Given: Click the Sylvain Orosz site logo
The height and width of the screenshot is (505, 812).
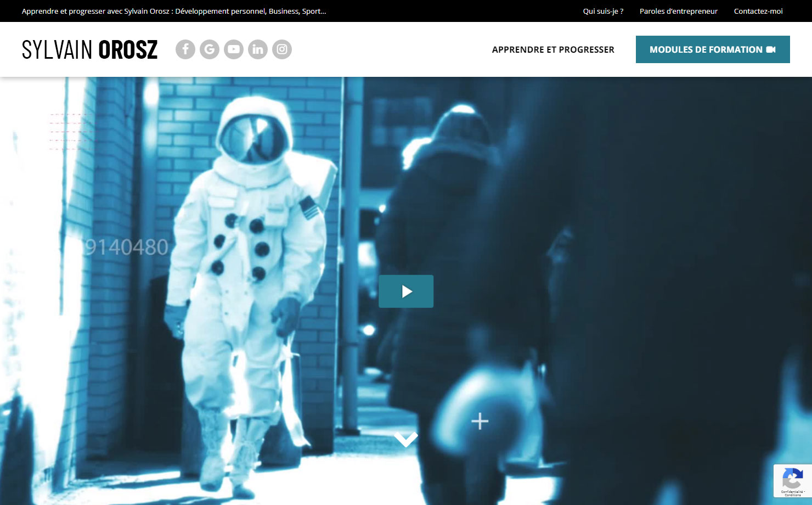Looking at the screenshot, I should point(90,49).
